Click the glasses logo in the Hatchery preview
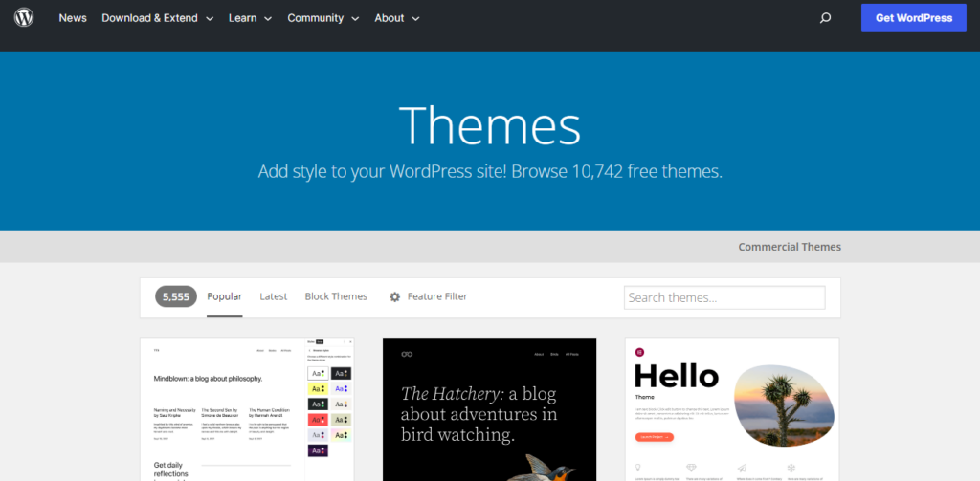Image resolution: width=980 pixels, height=481 pixels. (406, 354)
